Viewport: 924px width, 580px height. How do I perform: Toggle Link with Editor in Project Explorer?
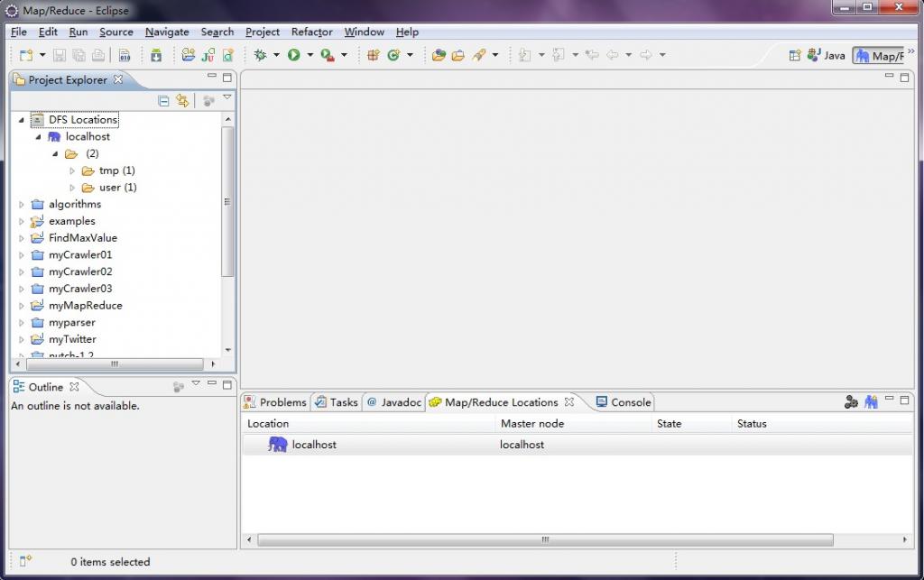[182, 101]
